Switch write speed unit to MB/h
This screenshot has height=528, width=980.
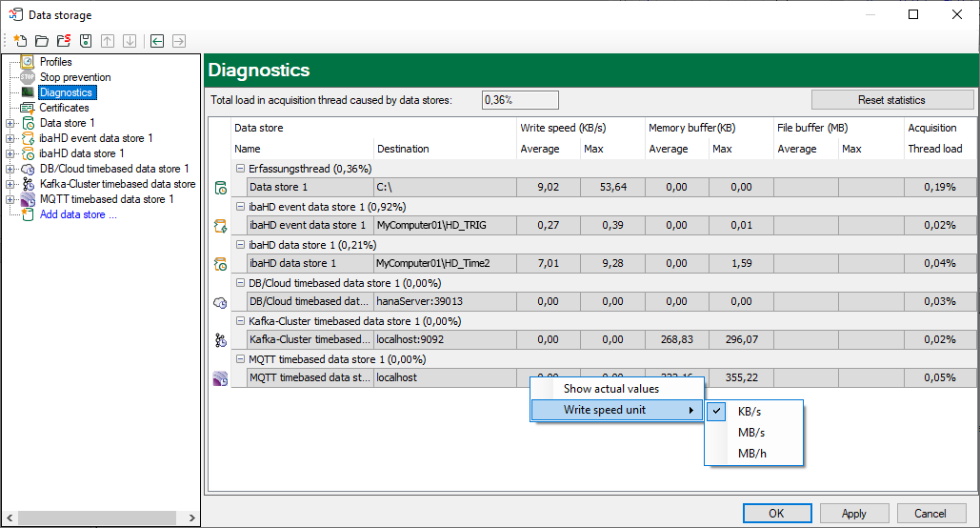(750, 454)
